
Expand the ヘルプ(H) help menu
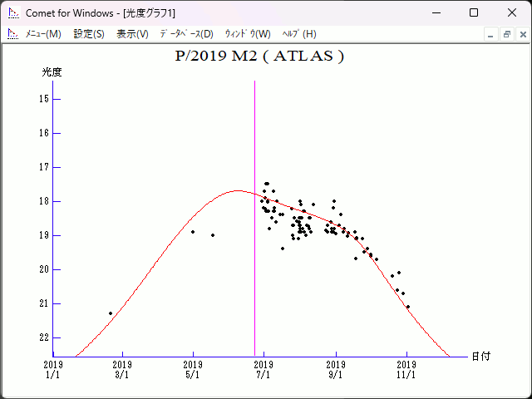(x=299, y=34)
